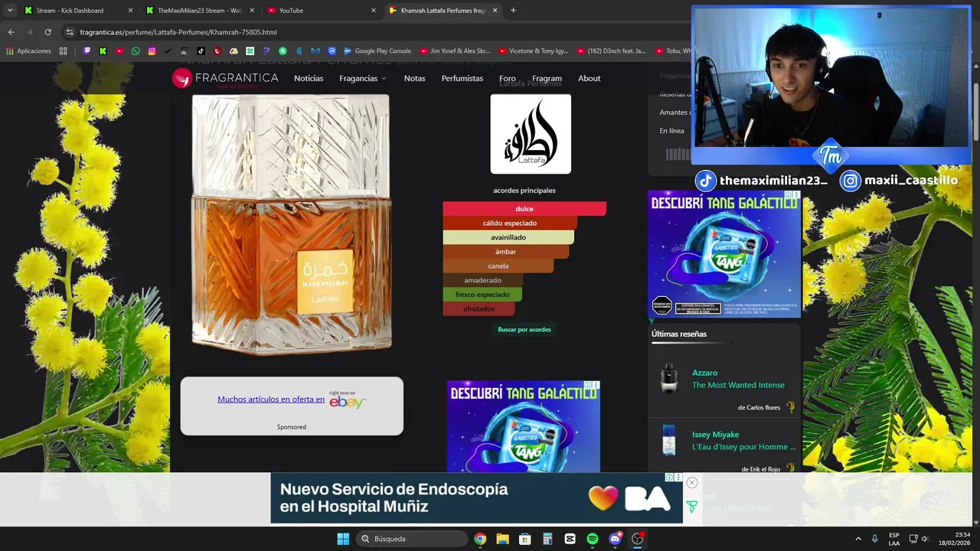Click the microphone tray icon
980x551 pixels.
[874, 539]
